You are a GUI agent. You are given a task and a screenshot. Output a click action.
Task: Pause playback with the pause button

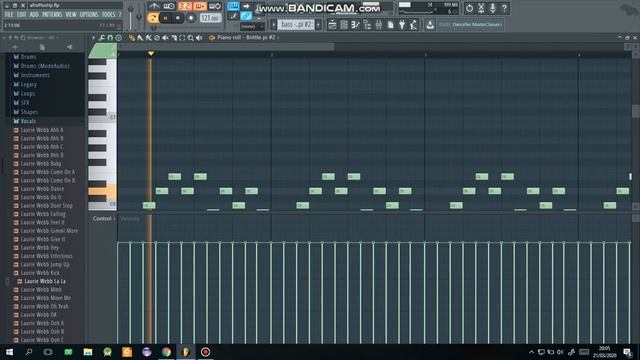[x=165, y=18]
